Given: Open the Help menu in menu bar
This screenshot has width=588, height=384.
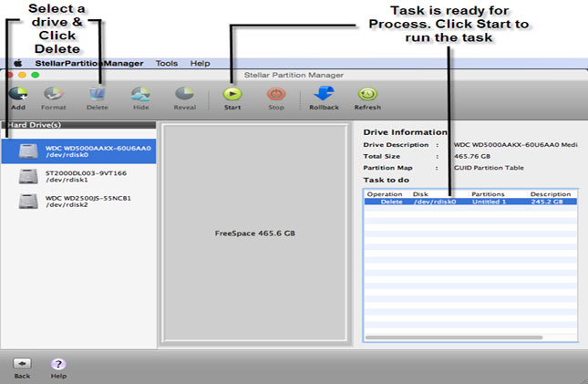Looking at the screenshot, I should pos(200,63).
